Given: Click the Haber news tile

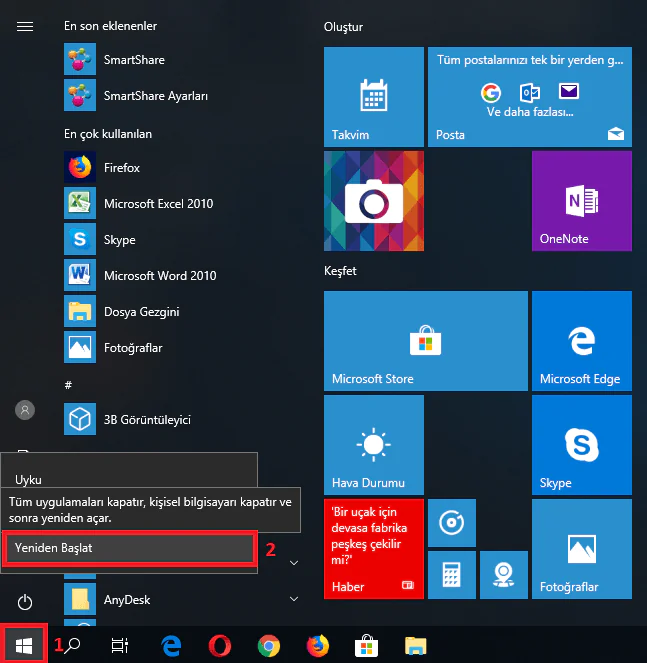Looking at the screenshot, I should pos(374,549).
